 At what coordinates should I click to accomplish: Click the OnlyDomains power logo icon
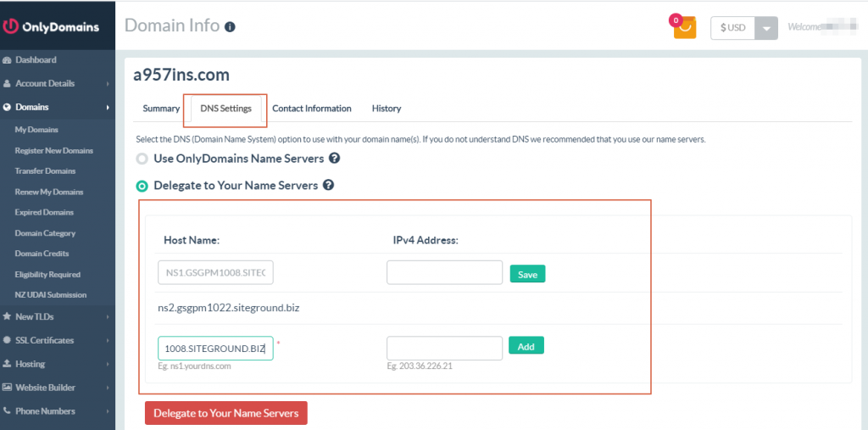(x=11, y=26)
